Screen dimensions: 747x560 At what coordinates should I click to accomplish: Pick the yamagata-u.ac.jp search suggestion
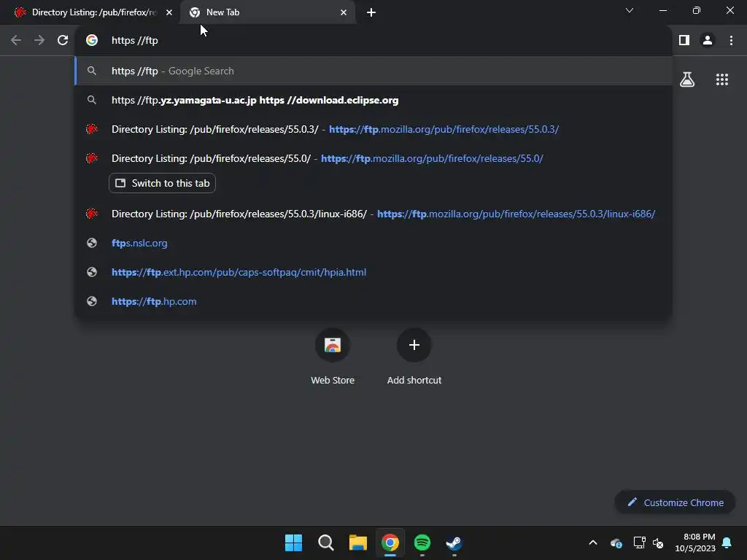coord(373,100)
